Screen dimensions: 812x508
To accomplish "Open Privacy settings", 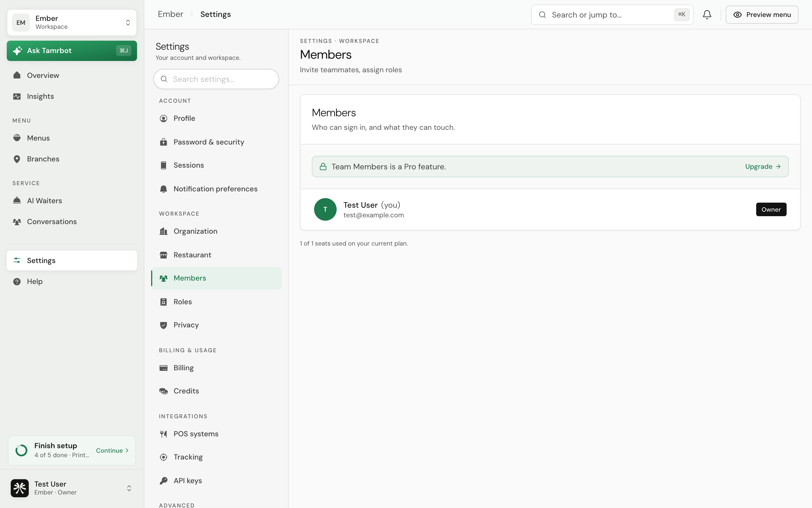I will point(216,325).
